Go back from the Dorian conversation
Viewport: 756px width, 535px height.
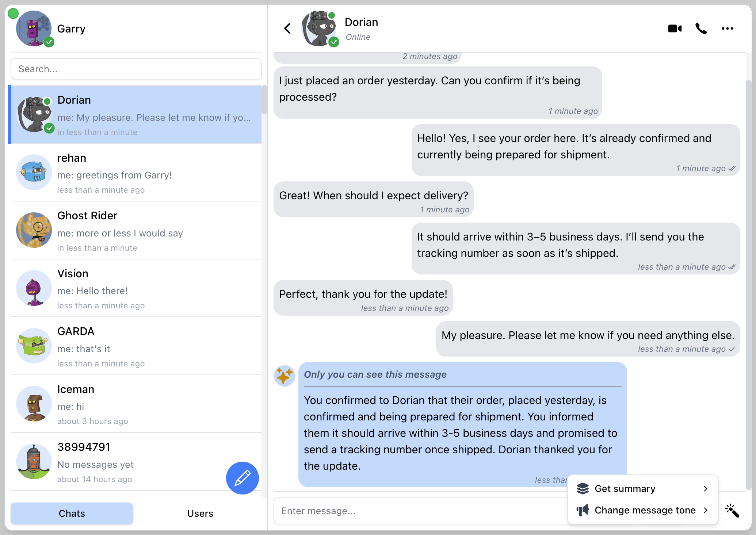[287, 28]
